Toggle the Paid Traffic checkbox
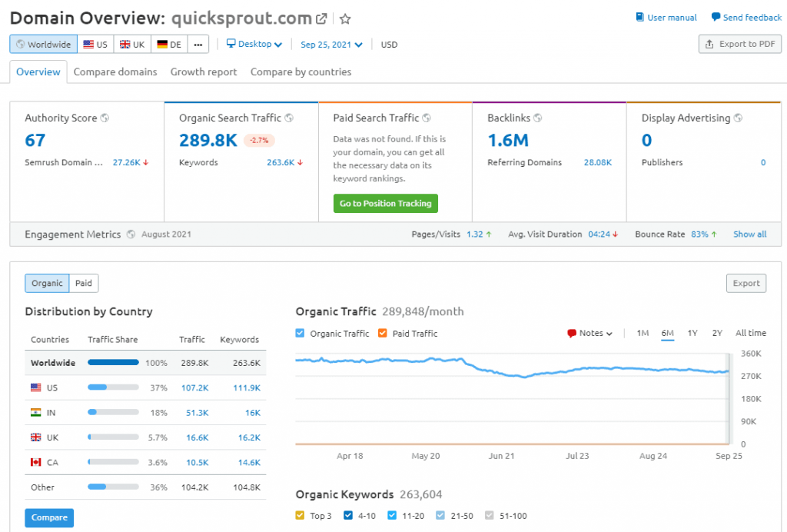The image size is (787, 532). point(383,333)
